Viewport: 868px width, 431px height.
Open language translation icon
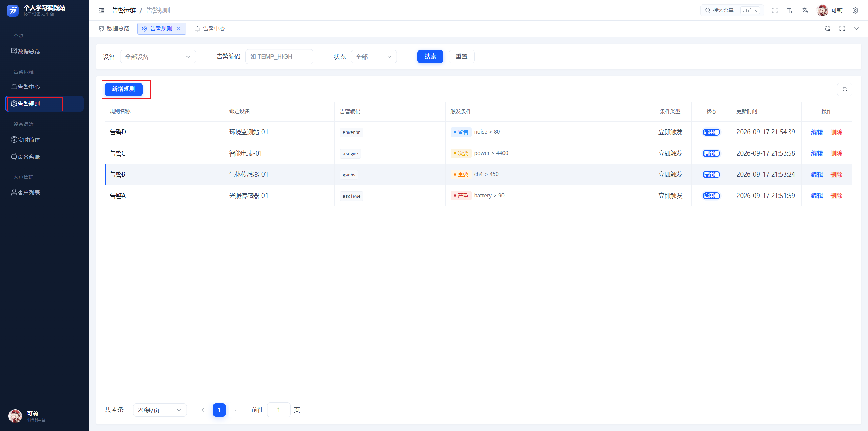(805, 11)
